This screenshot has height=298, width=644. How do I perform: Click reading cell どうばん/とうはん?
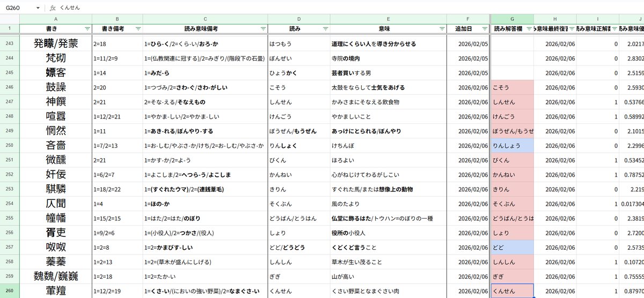(299, 219)
